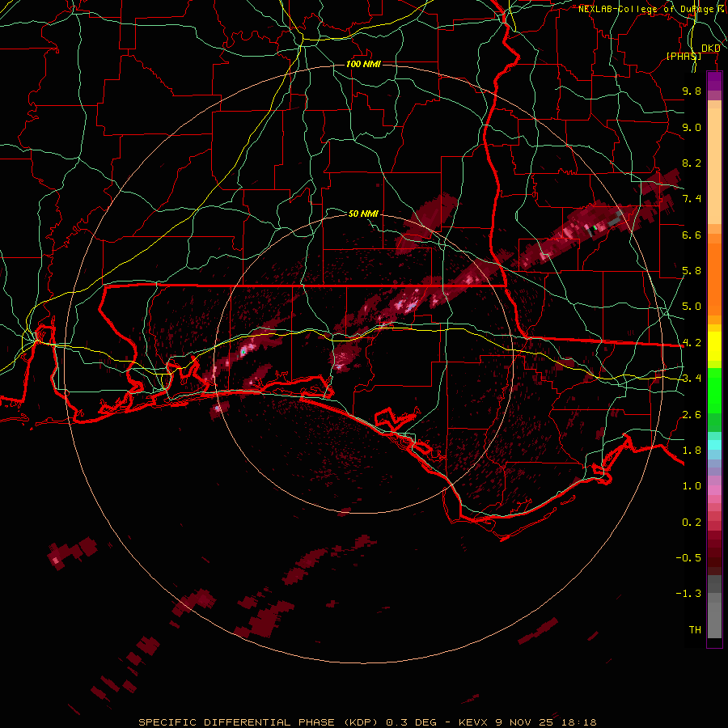Select the 7.4 value on the scale

pos(692,199)
